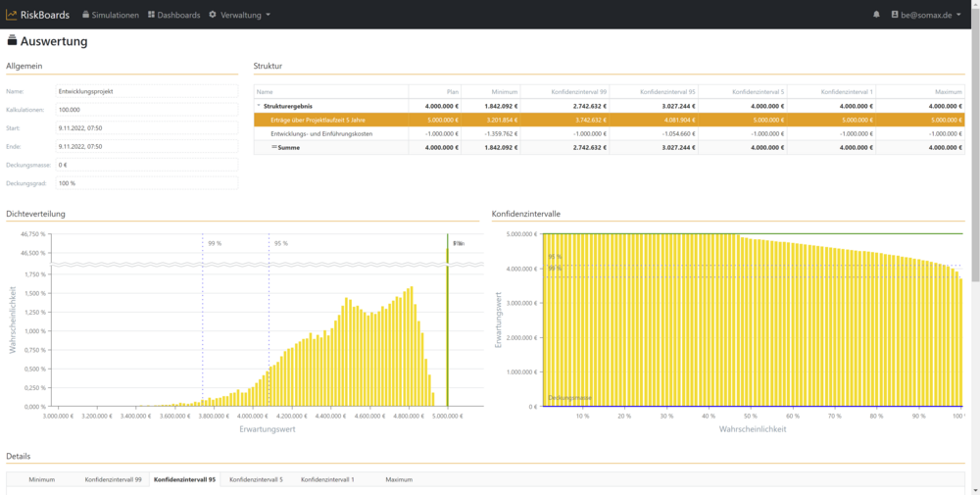Screen dimensions: 980x495
Task: Click the user icon beside be@somax.de
Action: tap(894, 15)
